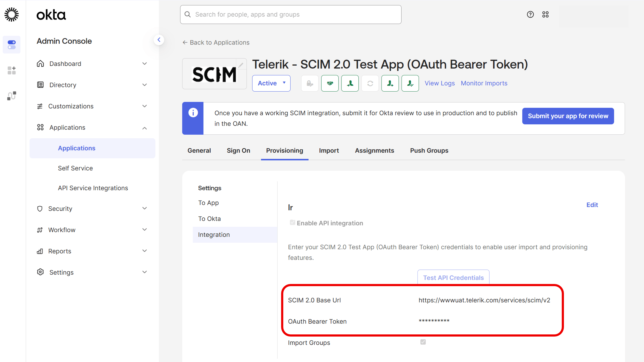Collapse the sidebar with the arrow button

click(x=159, y=40)
